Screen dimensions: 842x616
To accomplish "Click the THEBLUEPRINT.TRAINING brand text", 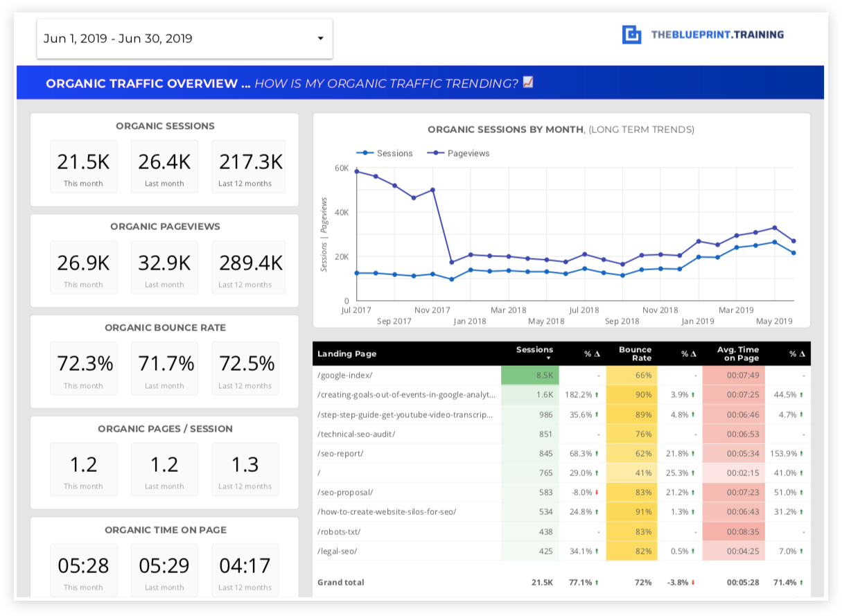I will tap(717, 35).
